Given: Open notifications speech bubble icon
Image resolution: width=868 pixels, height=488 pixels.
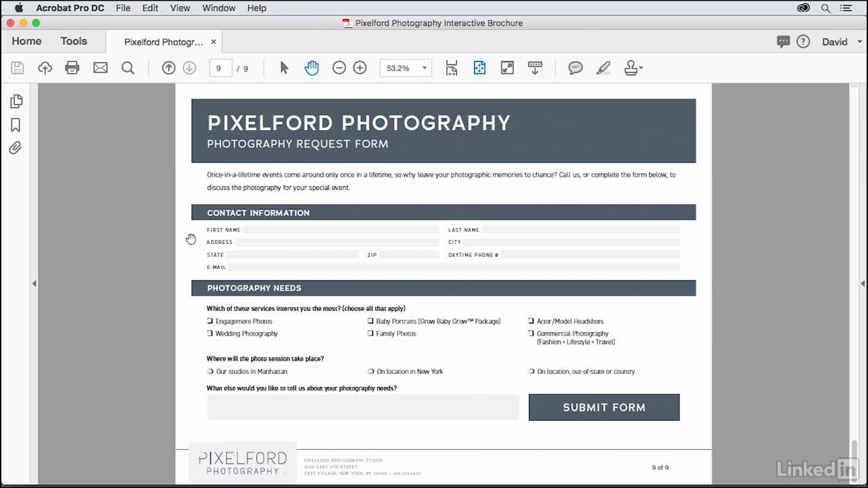Looking at the screenshot, I should (x=783, y=42).
